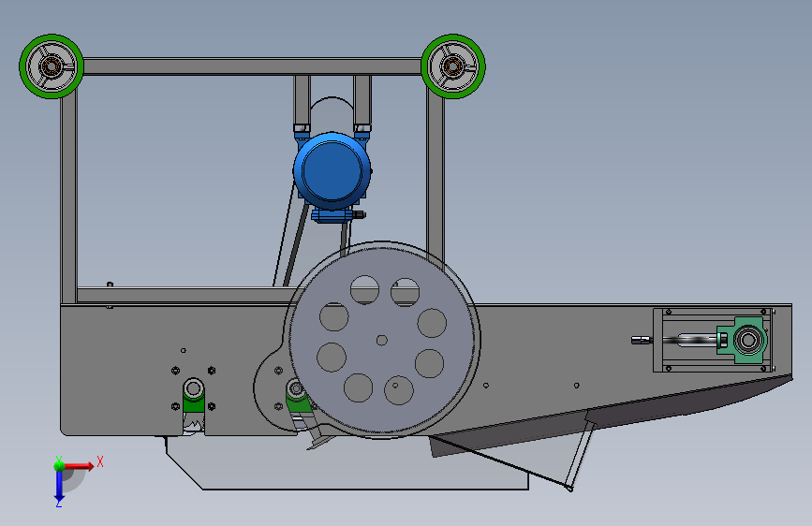Click the green Y axis origin ball

tap(59, 466)
